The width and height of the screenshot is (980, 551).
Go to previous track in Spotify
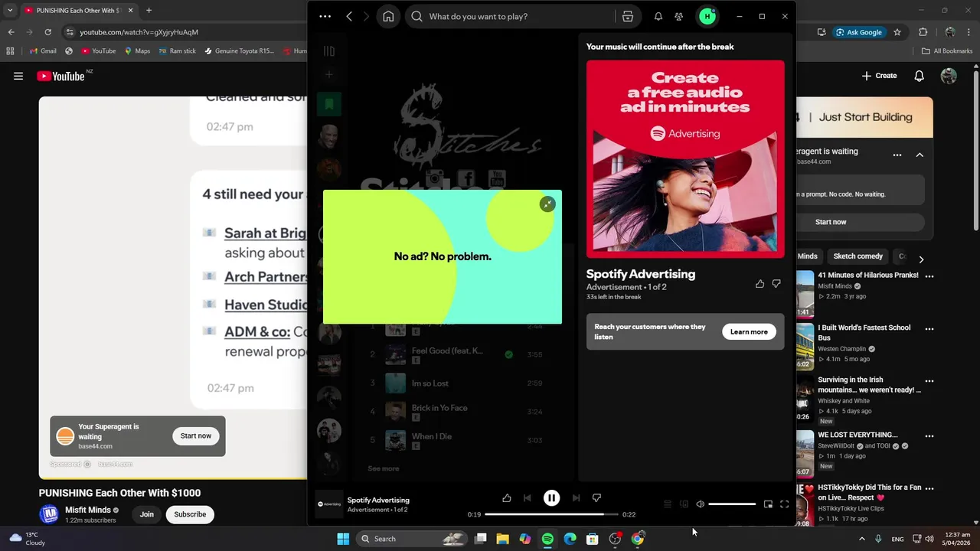(527, 497)
